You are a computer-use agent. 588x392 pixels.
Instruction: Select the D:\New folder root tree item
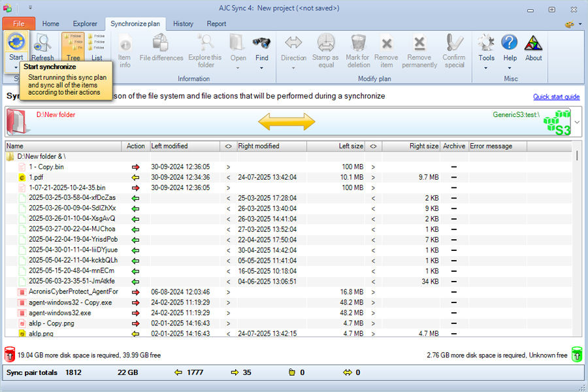point(41,156)
